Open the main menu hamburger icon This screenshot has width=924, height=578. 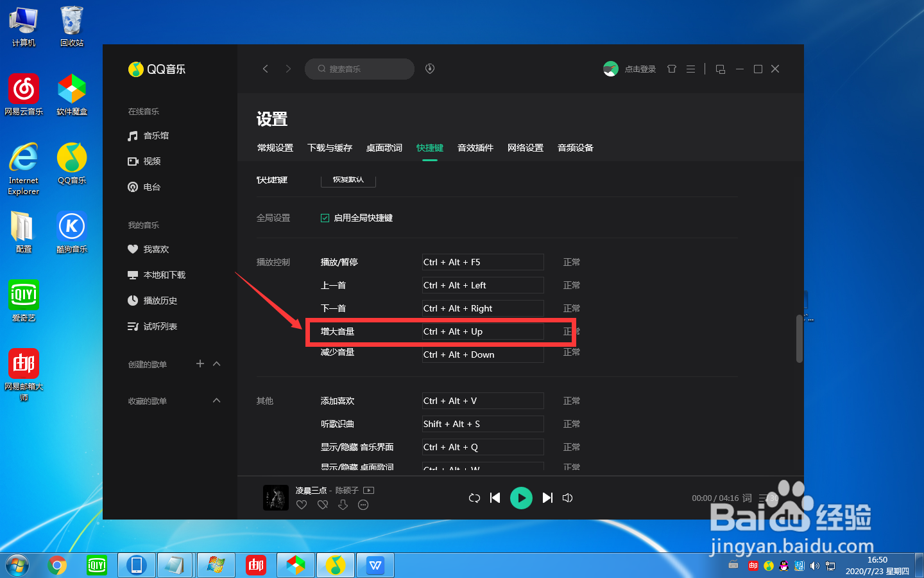[690, 69]
